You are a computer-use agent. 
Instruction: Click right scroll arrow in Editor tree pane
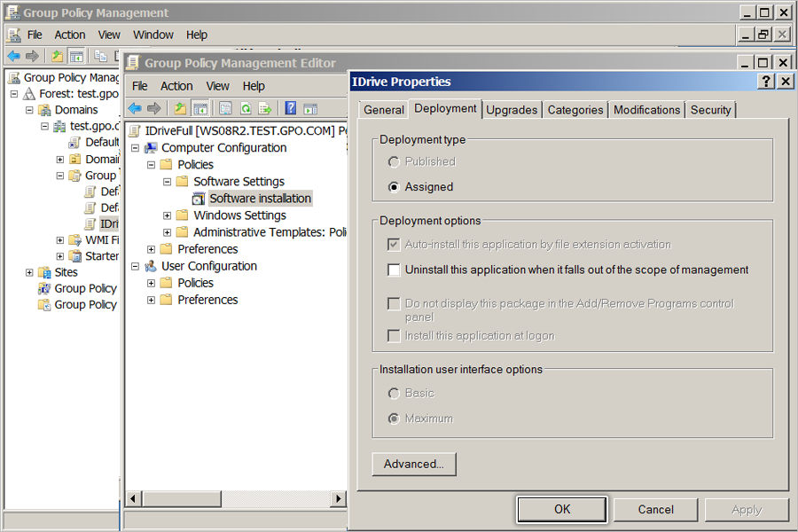339,499
